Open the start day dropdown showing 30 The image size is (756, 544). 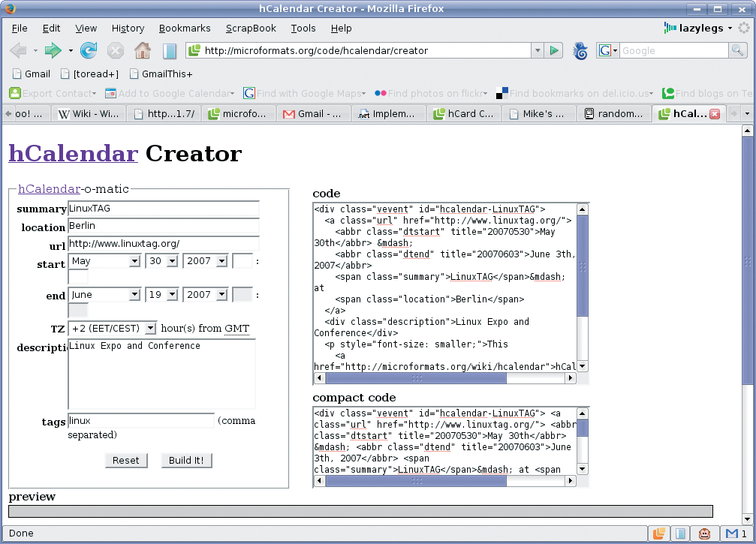point(161,261)
